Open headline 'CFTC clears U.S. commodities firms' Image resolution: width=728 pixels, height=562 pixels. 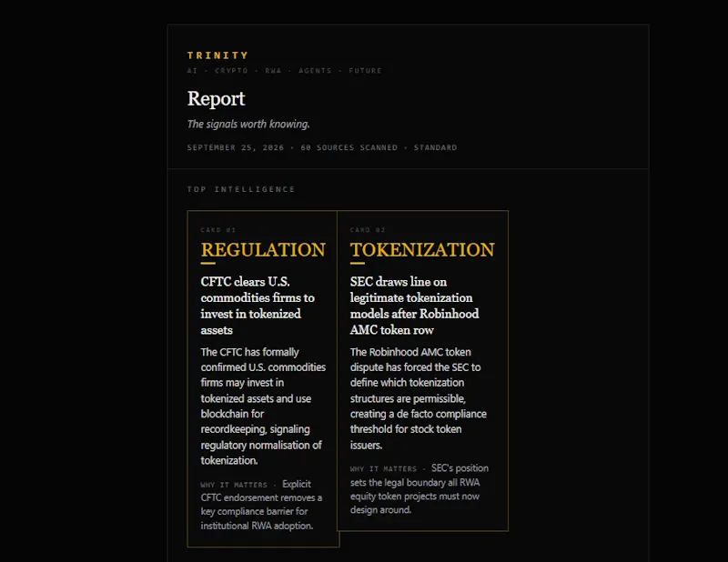coord(258,306)
